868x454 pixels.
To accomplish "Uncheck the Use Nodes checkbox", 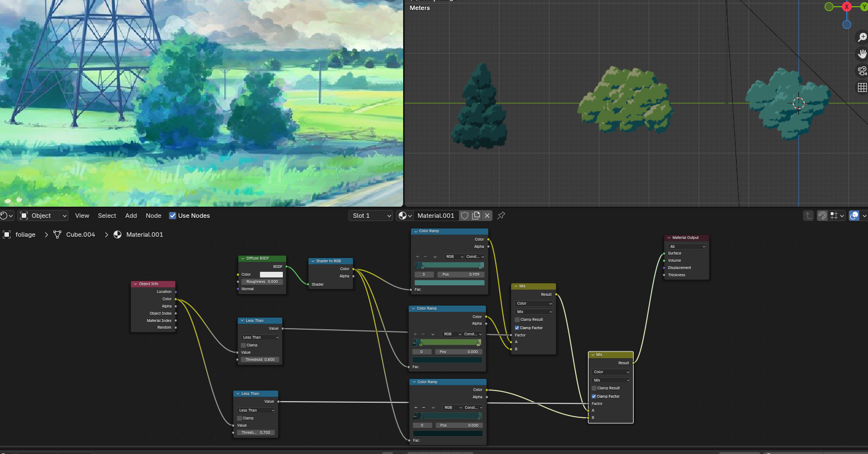I will click(173, 216).
